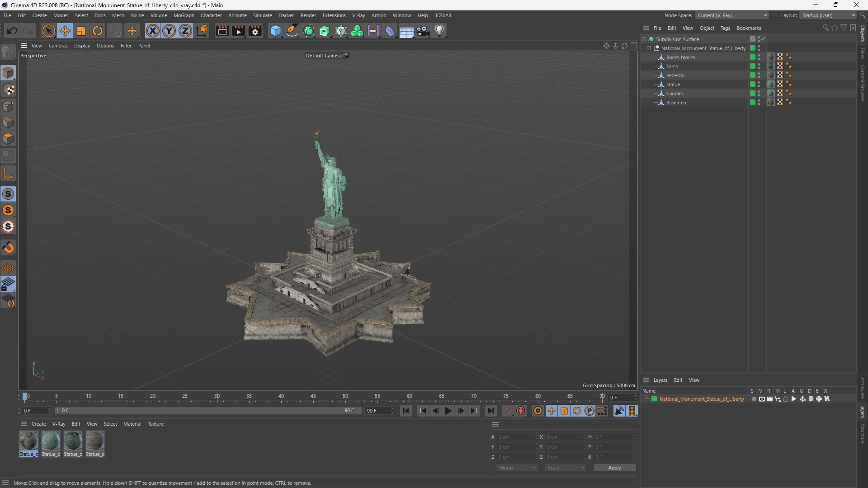Open the MoGraph menu
This screenshot has height=488, width=868.
[184, 15]
